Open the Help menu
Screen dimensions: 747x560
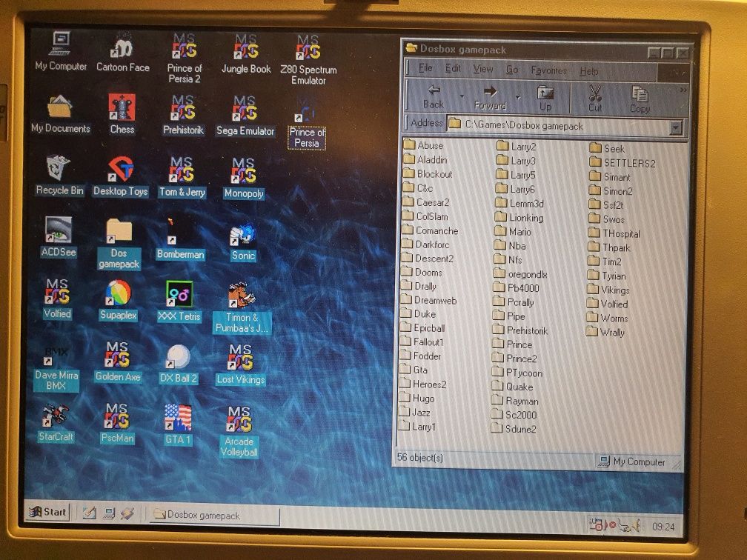click(x=589, y=71)
